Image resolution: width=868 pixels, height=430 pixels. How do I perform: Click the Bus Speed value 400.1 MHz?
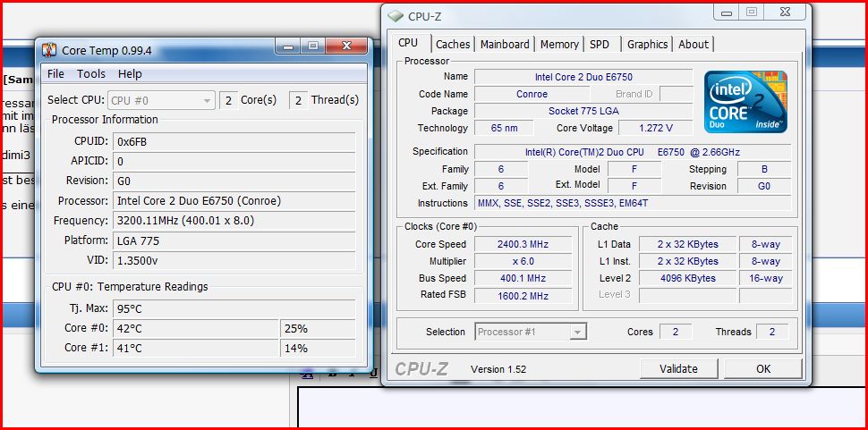pyautogui.click(x=523, y=279)
